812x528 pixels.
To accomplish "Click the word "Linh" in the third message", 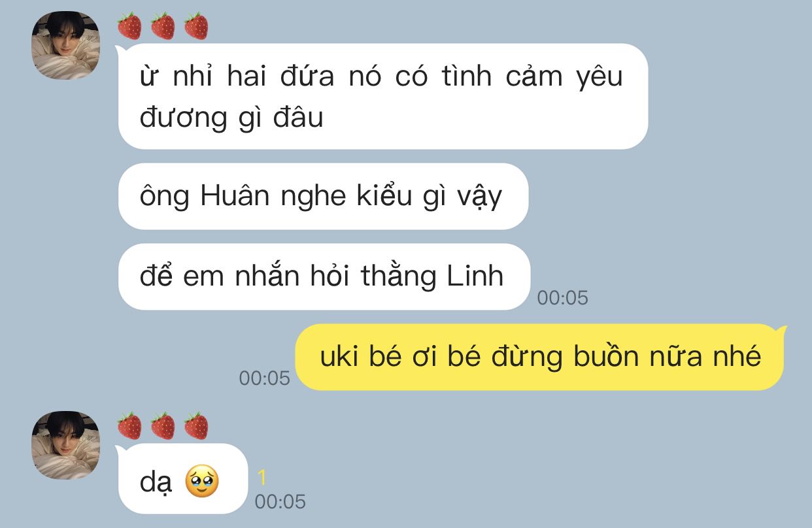I will click(x=475, y=276).
